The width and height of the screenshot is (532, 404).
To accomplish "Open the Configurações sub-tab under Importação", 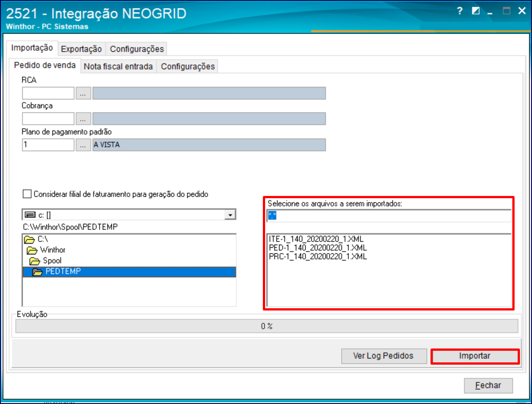I will click(188, 67).
